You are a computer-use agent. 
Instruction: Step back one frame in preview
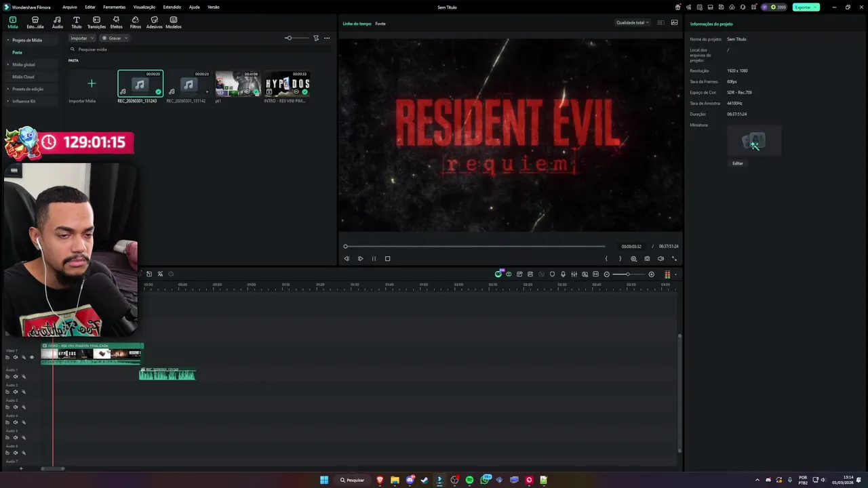point(347,258)
